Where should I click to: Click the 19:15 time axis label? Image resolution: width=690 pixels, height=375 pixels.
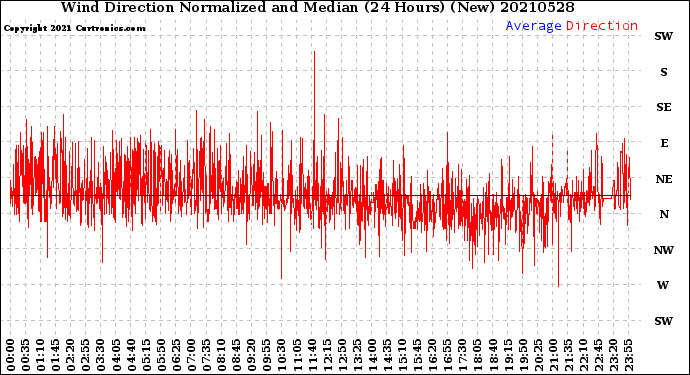pyautogui.click(x=508, y=355)
